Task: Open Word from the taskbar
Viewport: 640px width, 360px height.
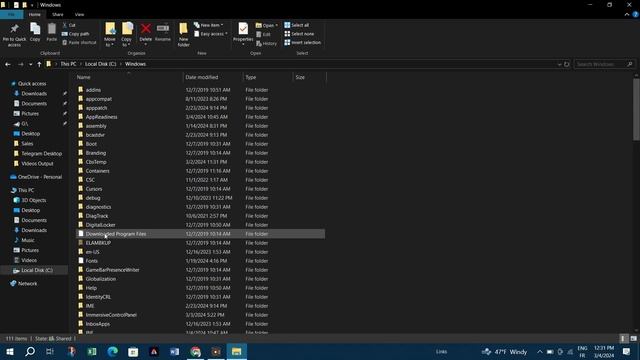Action: point(175,351)
